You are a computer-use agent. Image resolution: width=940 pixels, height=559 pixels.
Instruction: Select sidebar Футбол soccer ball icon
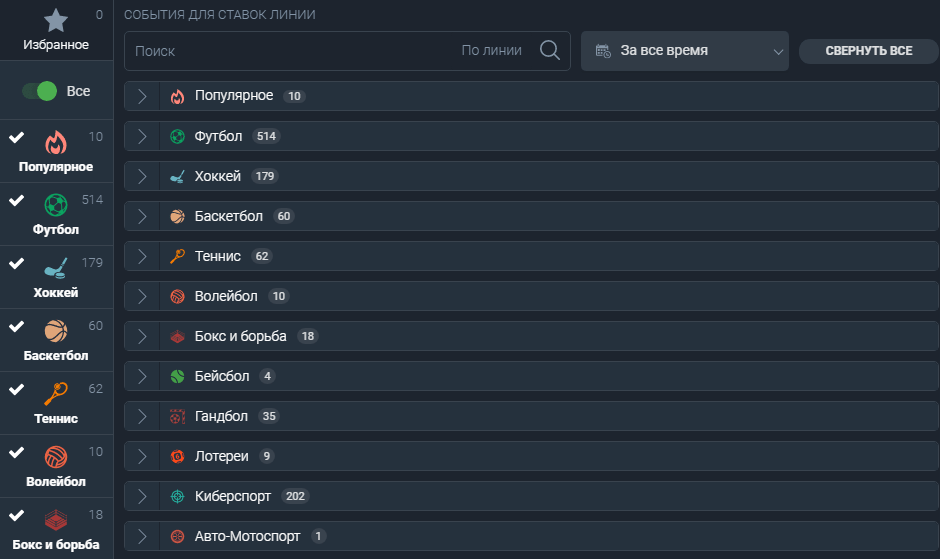pyautogui.click(x=56, y=205)
